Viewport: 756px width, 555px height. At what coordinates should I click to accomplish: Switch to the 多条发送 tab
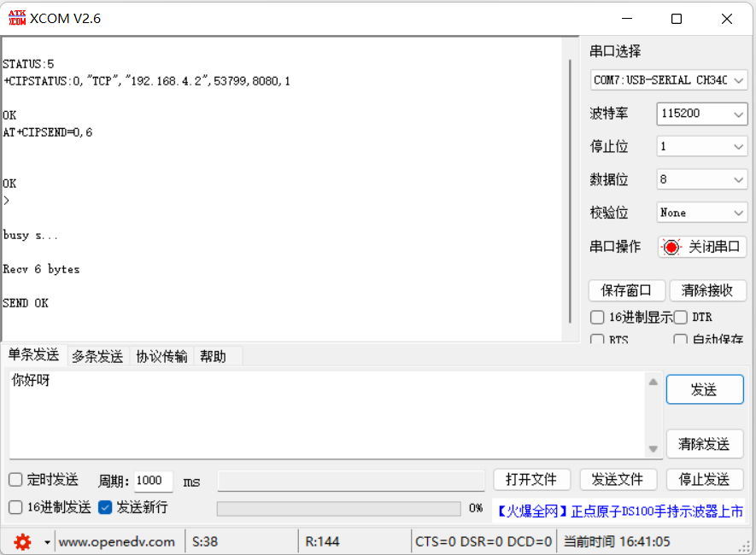point(97,356)
